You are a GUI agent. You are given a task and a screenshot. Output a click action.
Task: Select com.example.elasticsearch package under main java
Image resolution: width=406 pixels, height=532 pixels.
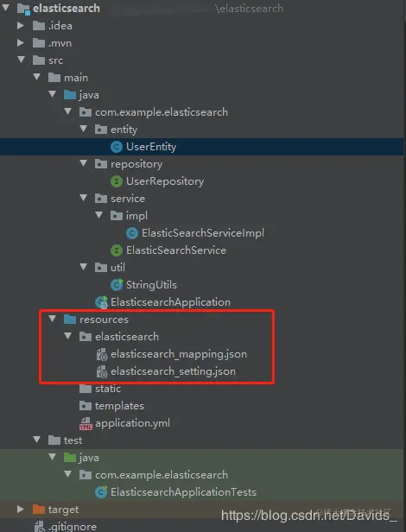(x=162, y=112)
